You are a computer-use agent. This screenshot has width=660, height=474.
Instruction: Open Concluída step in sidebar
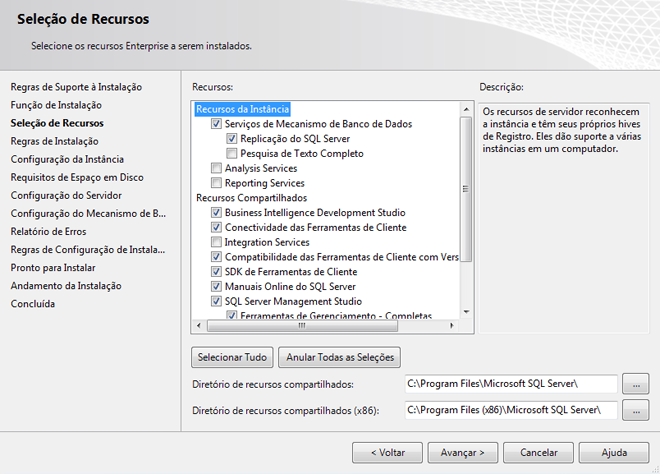click(x=33, y=304)
